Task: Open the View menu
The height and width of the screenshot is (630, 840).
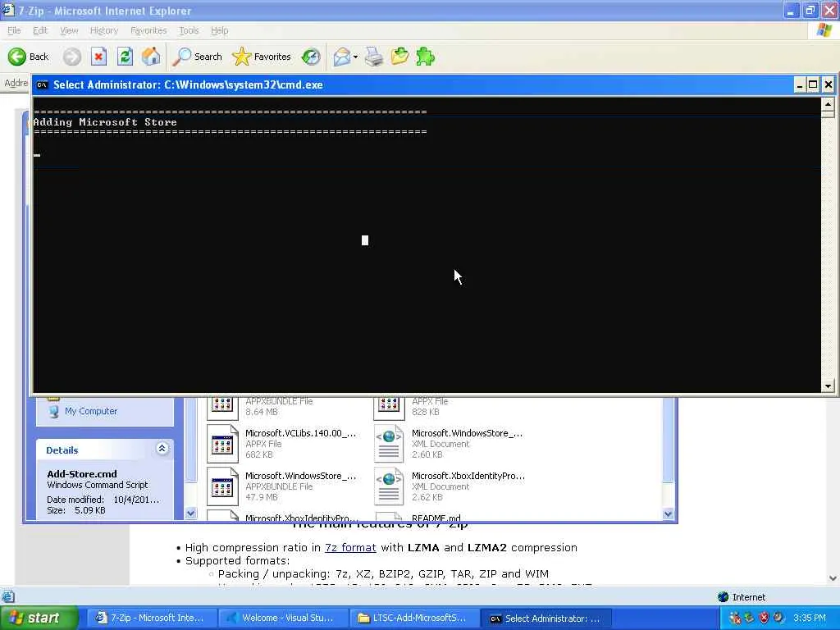Action: [69, 30]
